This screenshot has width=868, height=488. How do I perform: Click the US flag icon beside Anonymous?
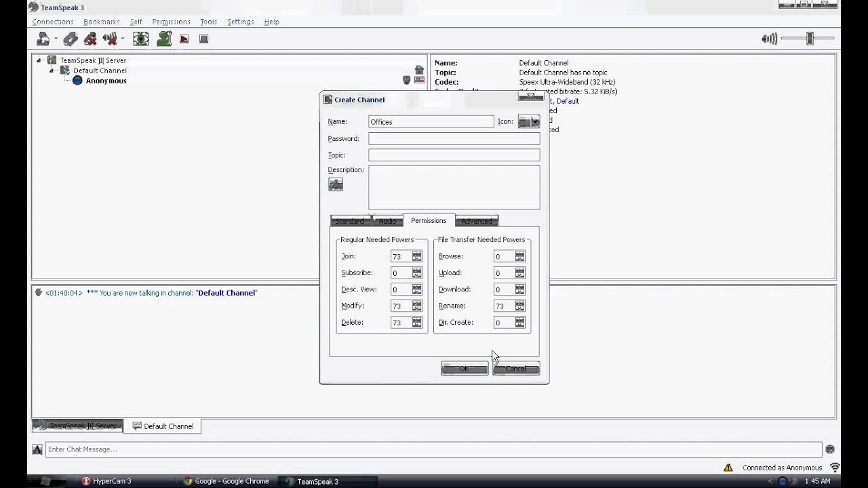point(419,80)
